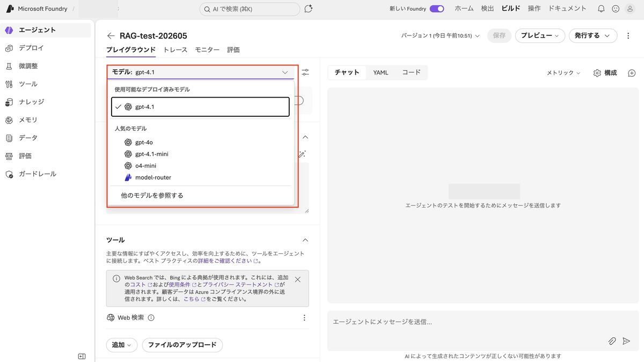The image size is (644, 362).
Task: Click the gpt-4o model icon
Action: (128, 142)
